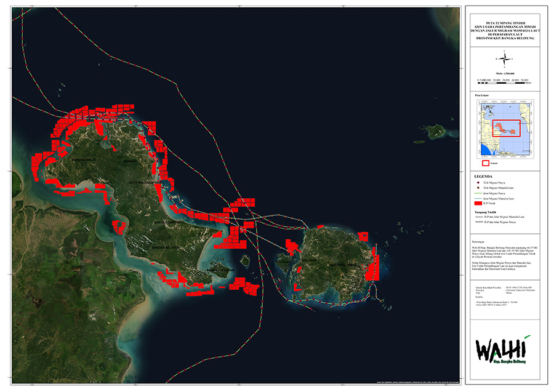Click the north arrow compass rose
Viewport: 554px width, 392px height.
504,59
